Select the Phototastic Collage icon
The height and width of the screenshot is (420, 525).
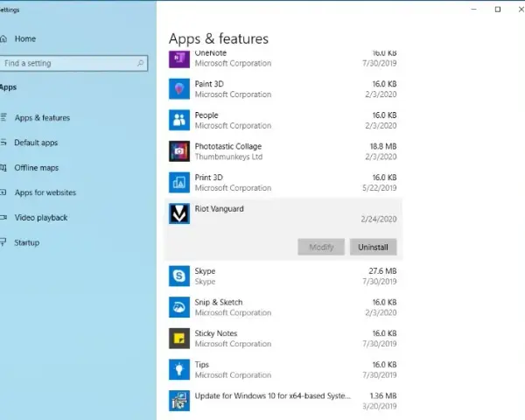pyautogui.click(x=179, y=151)
